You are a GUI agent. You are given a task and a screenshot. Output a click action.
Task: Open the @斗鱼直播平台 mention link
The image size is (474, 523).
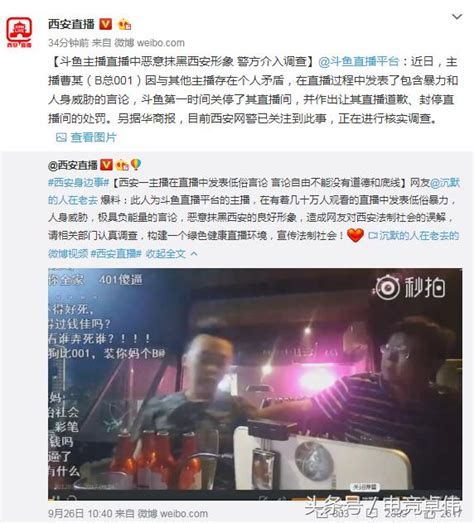[x=359, y=61]
